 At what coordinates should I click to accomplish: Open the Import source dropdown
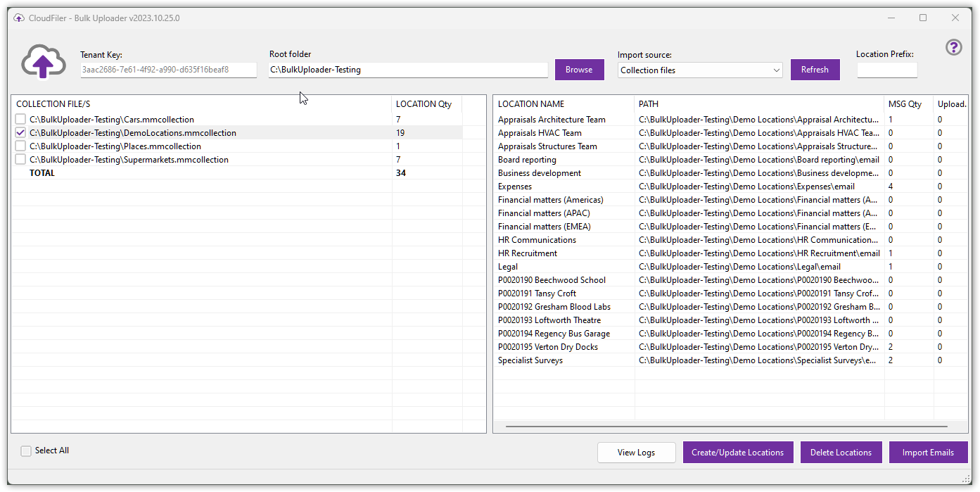(700, 70)
